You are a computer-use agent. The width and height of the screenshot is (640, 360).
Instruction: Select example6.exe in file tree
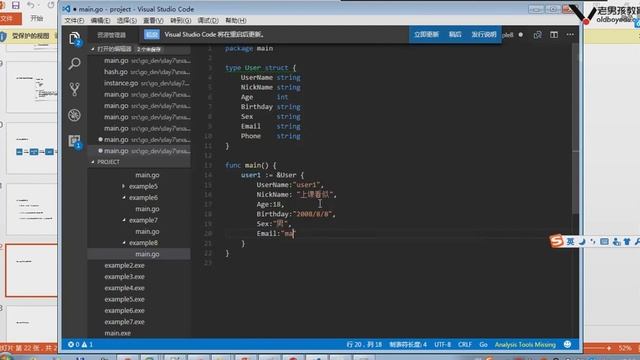(139, 311)
